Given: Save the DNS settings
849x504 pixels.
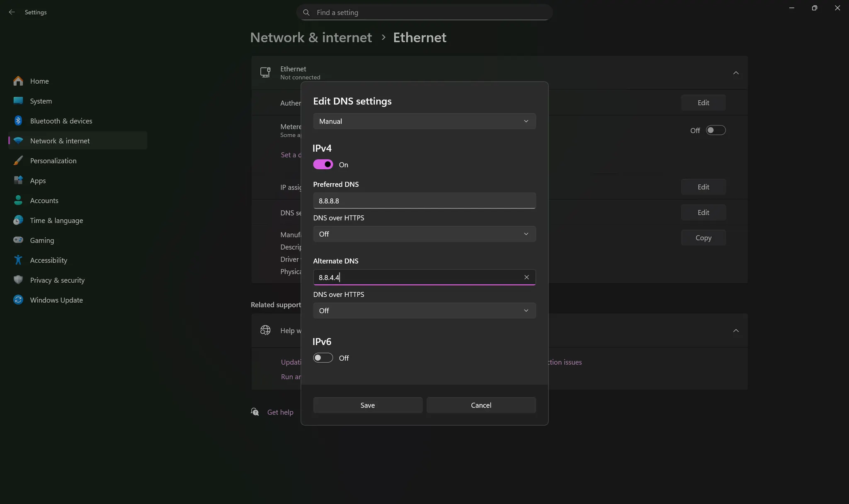Looking at the screenshot, I should 367,405.
